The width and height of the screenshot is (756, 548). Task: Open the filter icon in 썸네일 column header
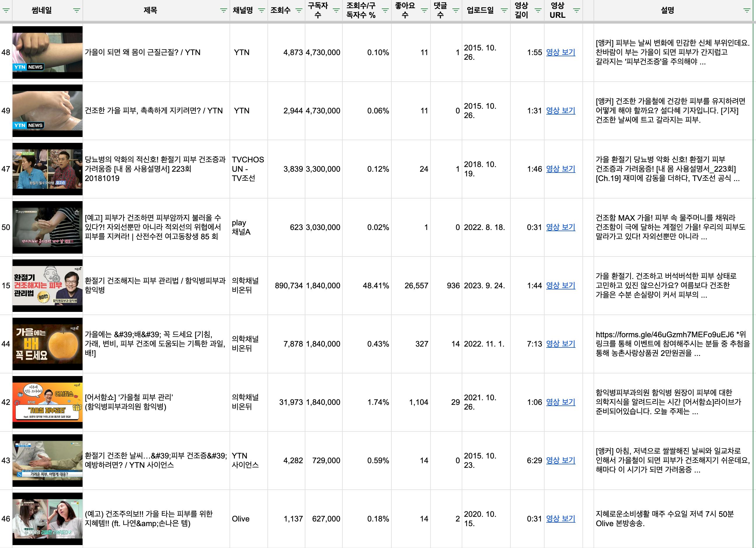point(76,10)
